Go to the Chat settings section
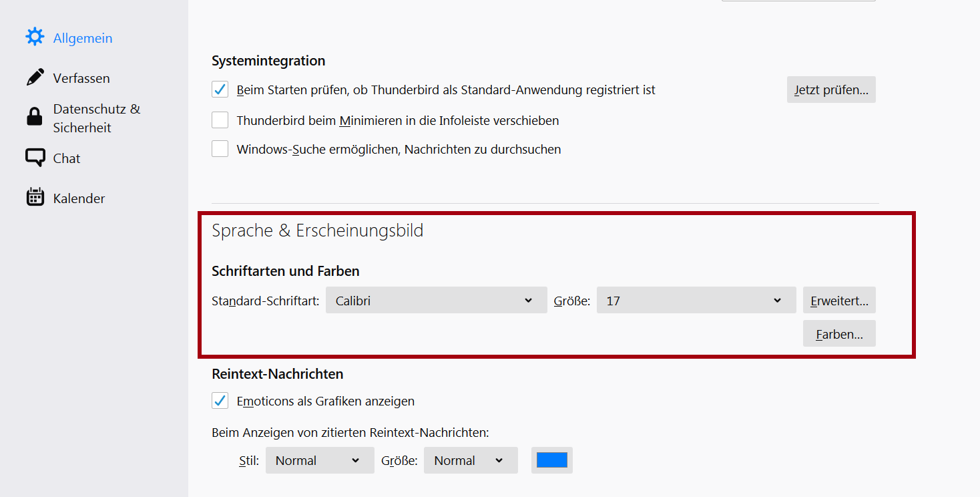This screenshot has width=980, height=497. tap(67, 158)
